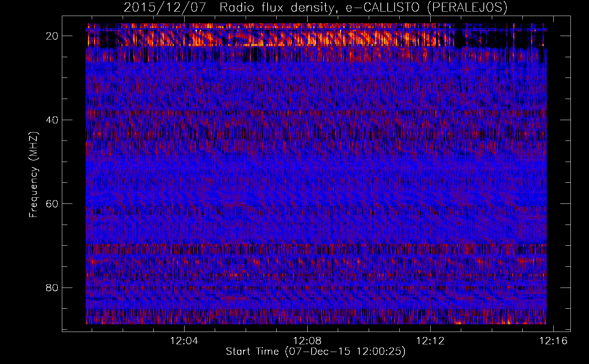Click the 40 MHz frequency tick label
This screenshot has width=589, height=364.
[52, 120]
